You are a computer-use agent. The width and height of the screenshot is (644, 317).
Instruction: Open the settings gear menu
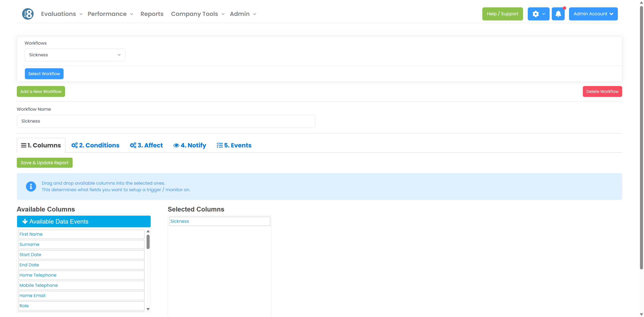(538, 14)
